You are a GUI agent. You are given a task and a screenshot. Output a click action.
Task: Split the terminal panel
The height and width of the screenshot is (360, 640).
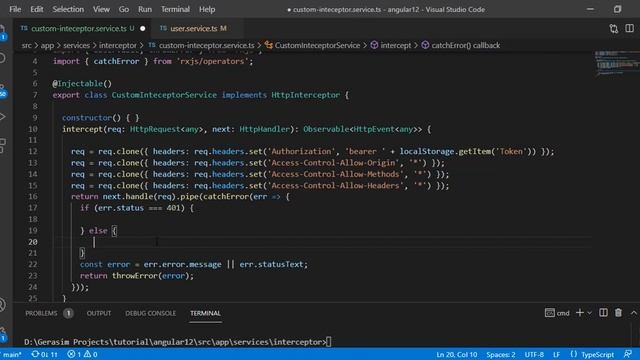coord(603,313)
